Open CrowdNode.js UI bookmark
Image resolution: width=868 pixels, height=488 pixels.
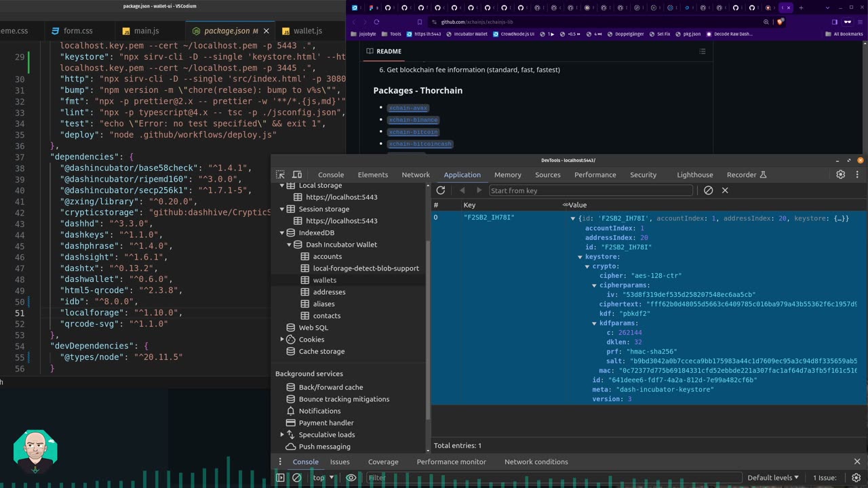tap(513, 34)
